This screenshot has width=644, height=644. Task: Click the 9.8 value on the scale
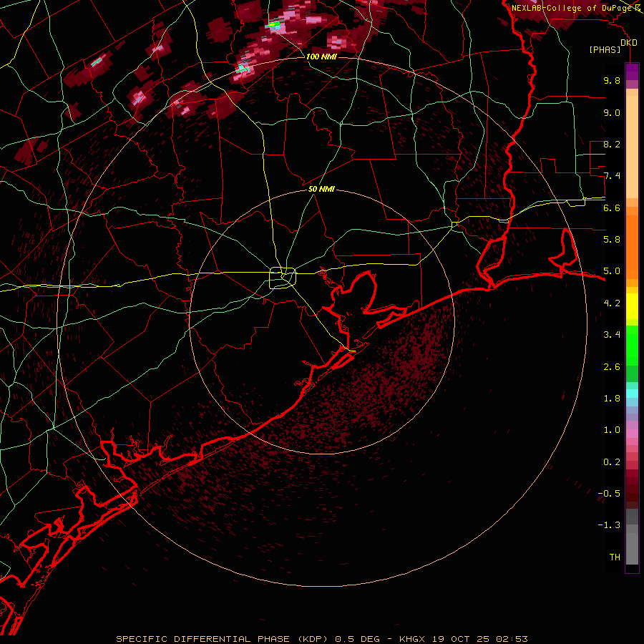point(612,81)
